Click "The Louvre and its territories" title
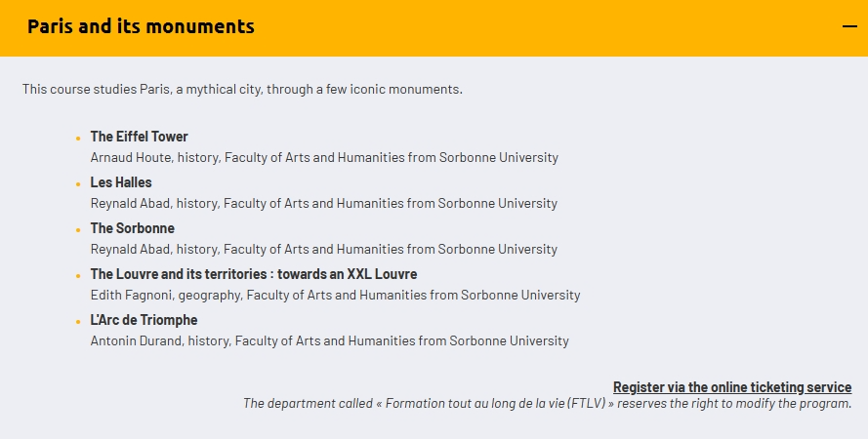The width and height of the screenshot is (868, 439). click(253, 274)
